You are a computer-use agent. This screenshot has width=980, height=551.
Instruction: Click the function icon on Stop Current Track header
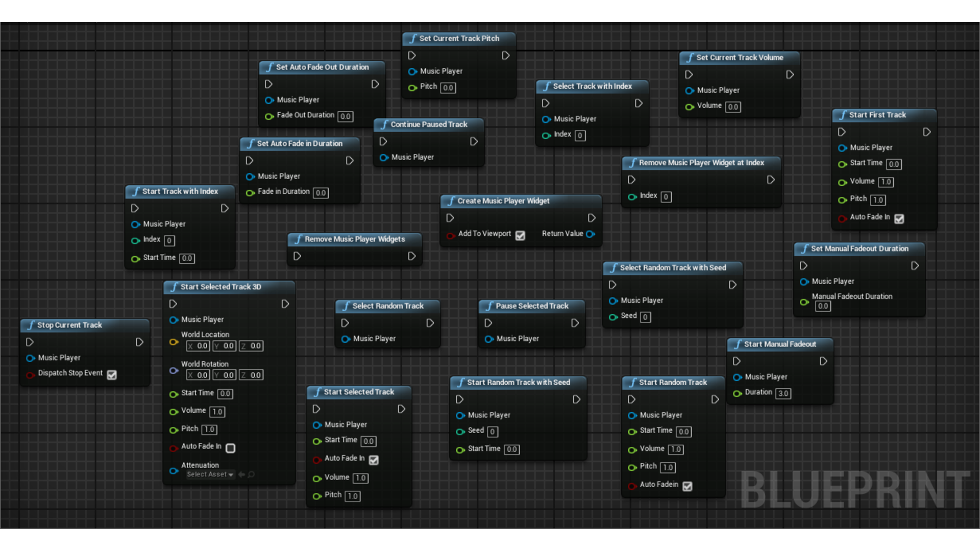click(x=32, y=325)
